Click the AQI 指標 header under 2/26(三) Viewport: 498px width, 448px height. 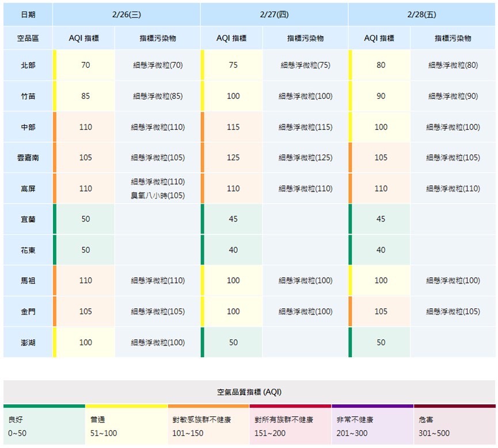coord(84,38)
